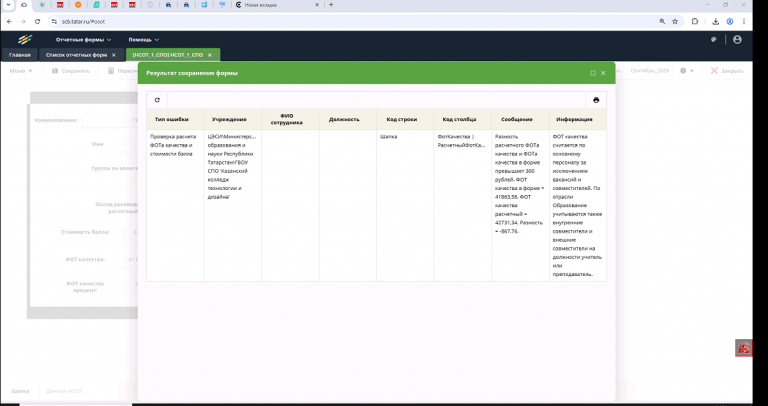The image size is (768, 406).
Task: Click the Сентябрь_2026 period label
Action: (649, 71)
